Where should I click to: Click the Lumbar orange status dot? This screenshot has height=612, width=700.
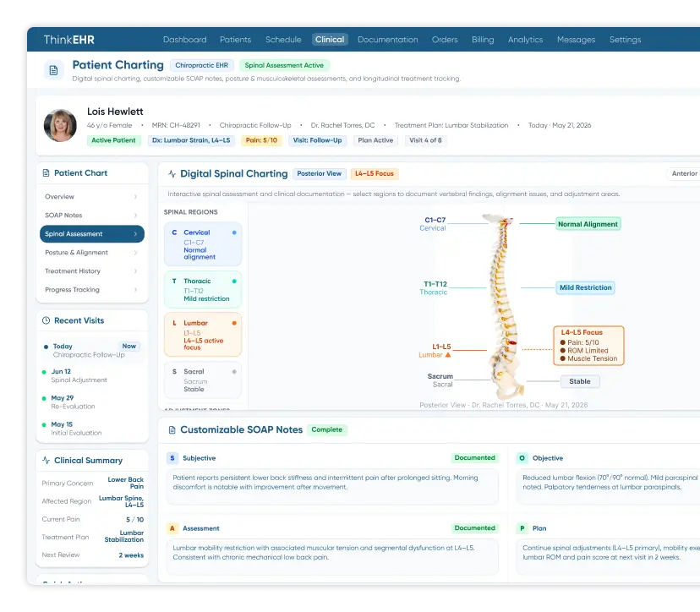234,323
